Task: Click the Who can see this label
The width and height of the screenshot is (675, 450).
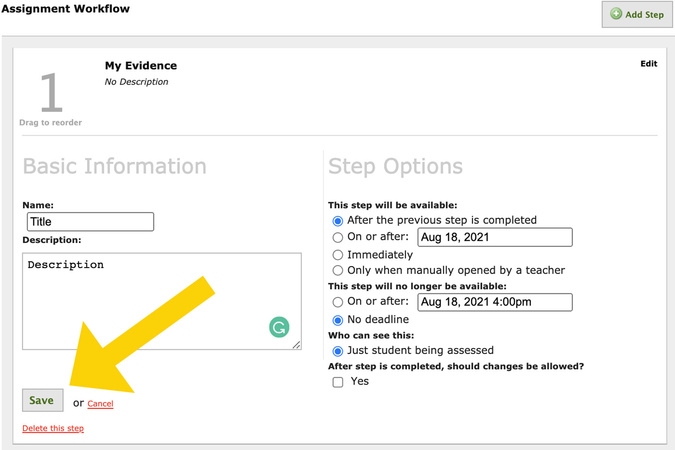Action: tap(371, 335)
